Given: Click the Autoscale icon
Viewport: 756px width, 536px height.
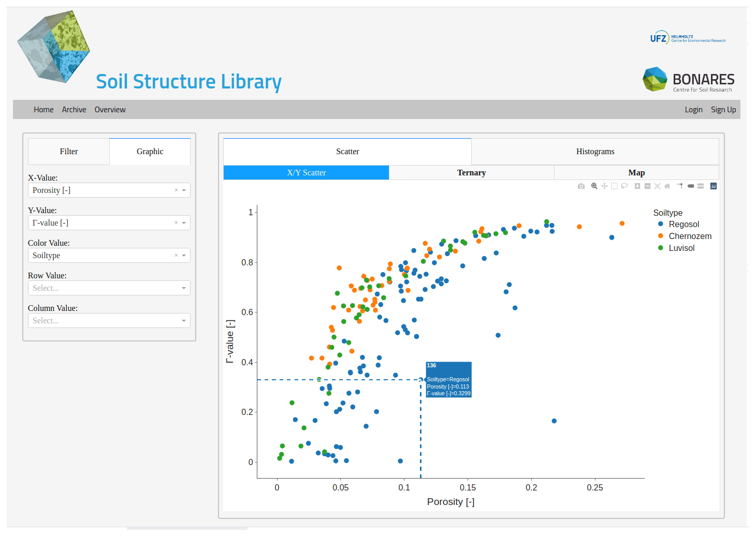Looking at the screenshot, I should (x=657, y=186).
